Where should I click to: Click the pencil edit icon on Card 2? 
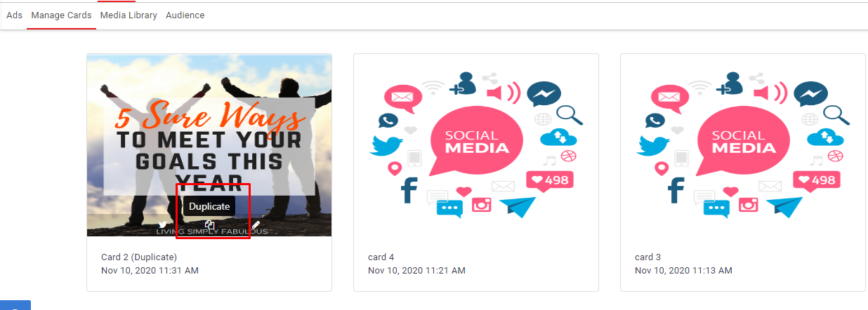[256, 225]
